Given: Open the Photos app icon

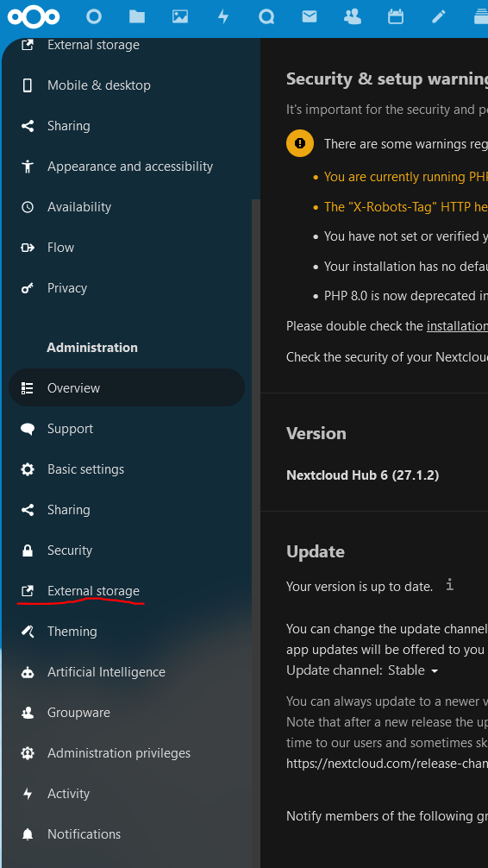Looking at the screenshot, I should pos(180,16).
